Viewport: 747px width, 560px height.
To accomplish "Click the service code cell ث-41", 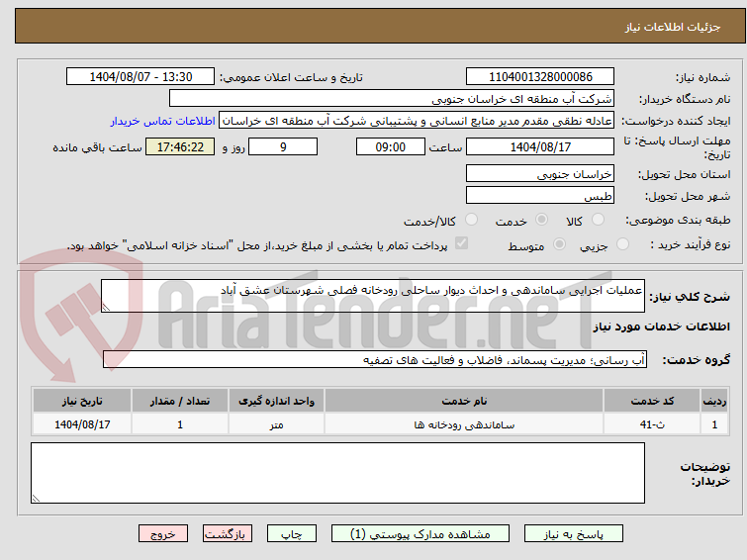I will click(x=652, y=424).
